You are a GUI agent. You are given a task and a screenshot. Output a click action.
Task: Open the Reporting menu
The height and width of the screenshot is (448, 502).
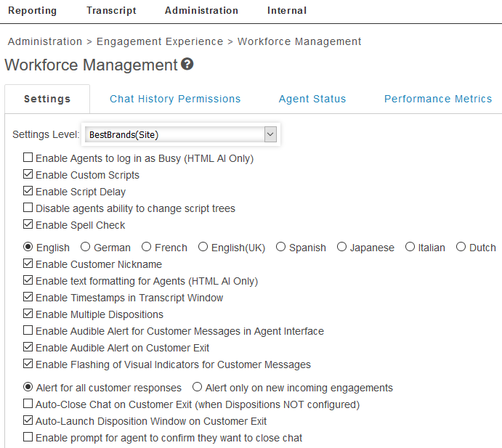(x=32, y=10)
